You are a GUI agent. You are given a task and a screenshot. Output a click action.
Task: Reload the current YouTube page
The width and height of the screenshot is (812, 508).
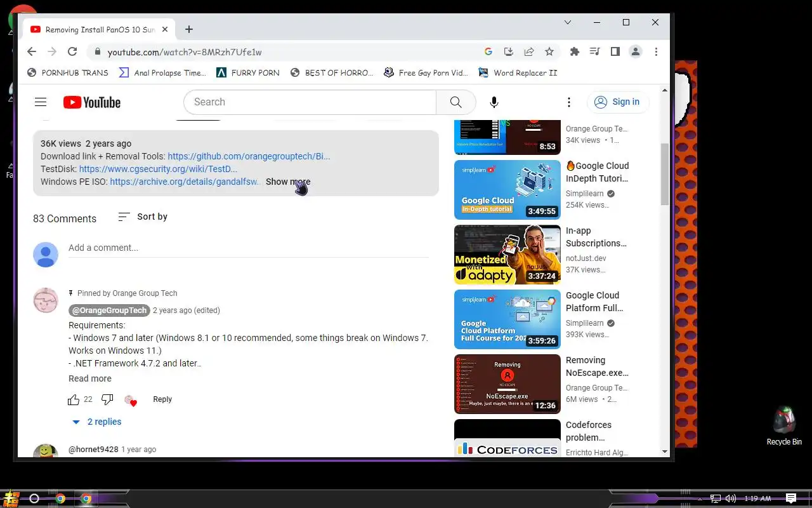(x=72, y=52)
